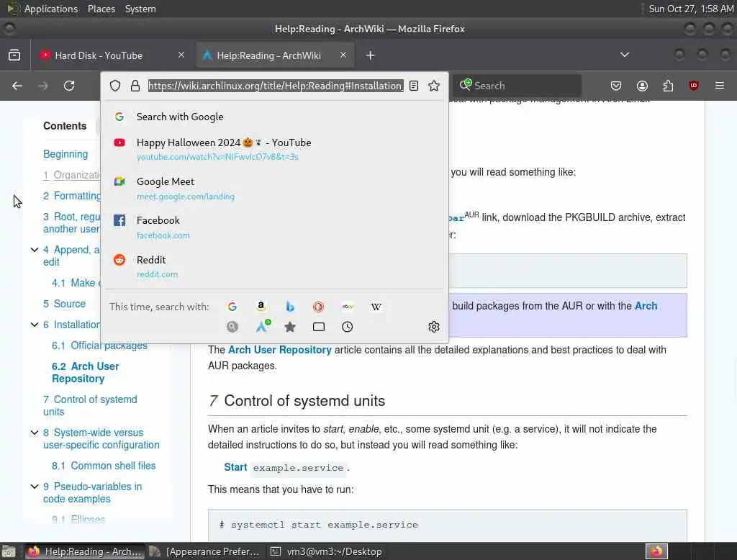Open the Firefox account icon
737x560 pixels.
click(x=642, y=86)
